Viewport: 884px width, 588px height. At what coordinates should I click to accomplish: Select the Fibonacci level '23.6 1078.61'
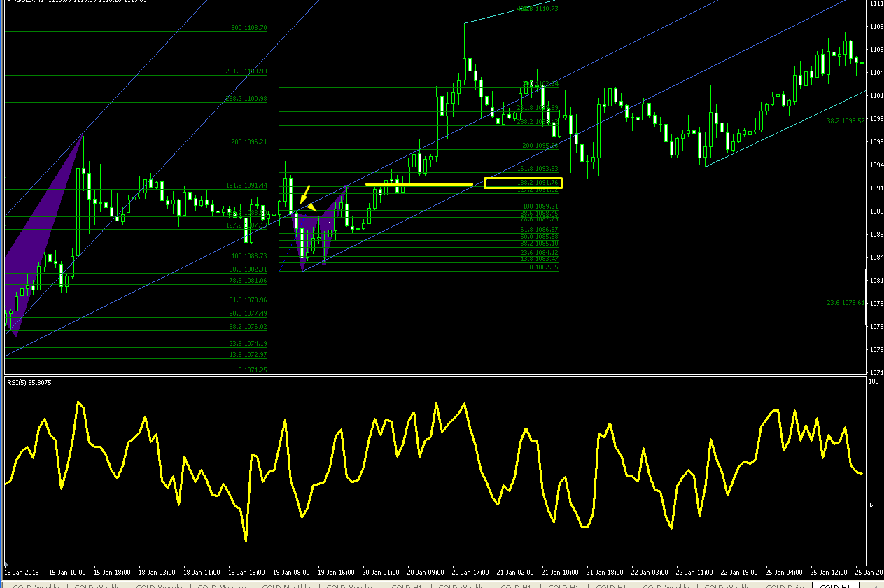tap(847, 303)
